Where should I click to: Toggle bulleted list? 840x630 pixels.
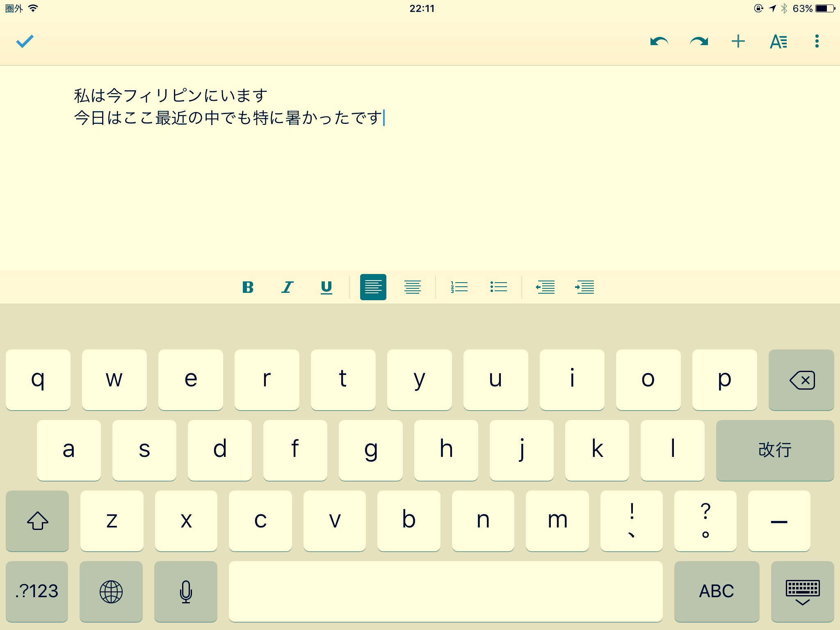(498, 287)
